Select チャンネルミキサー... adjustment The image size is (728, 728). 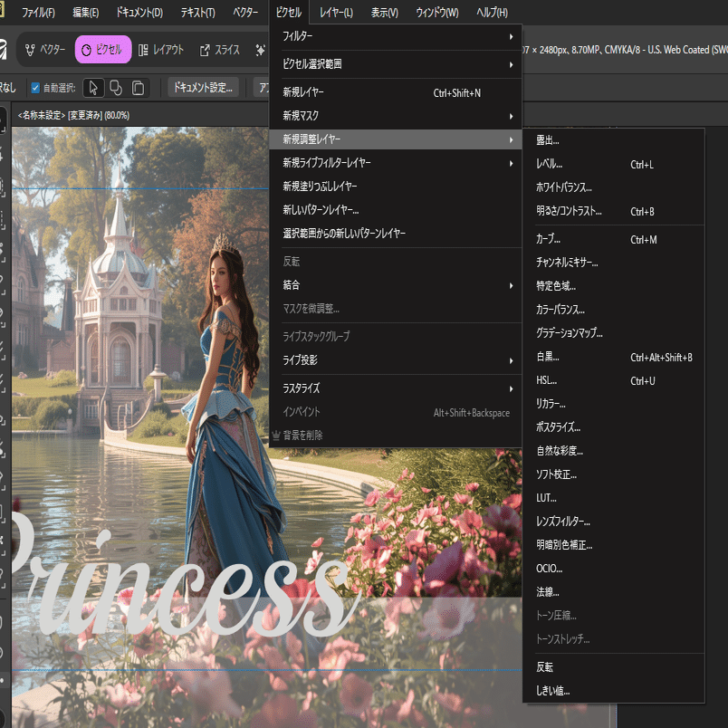tap(614, 263)
